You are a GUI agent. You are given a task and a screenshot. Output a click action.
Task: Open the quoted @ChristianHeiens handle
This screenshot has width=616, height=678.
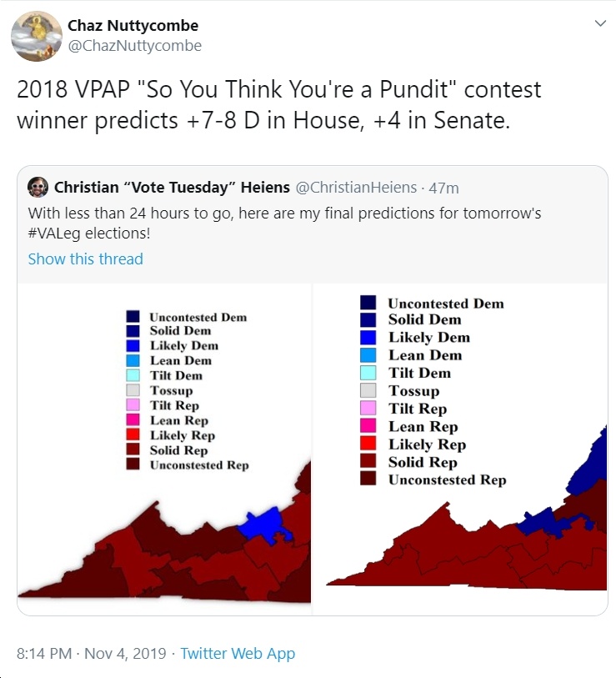(x=356, y=188)
